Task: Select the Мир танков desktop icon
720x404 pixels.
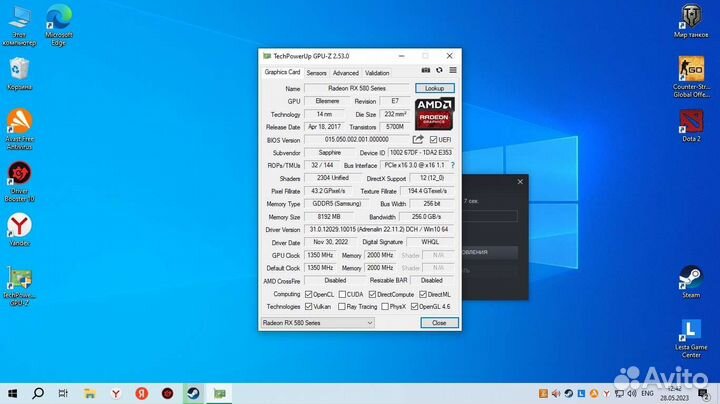Action: [x=691, y=21]
